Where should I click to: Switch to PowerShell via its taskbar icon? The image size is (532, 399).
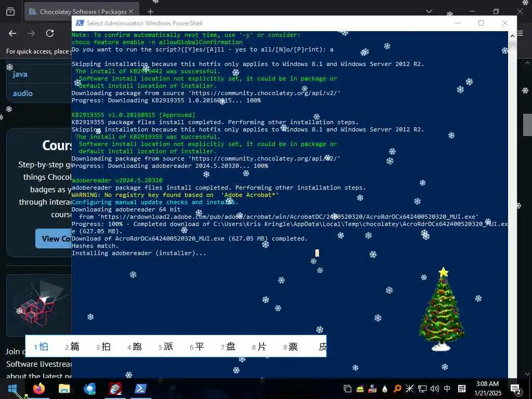click(140, 389)
